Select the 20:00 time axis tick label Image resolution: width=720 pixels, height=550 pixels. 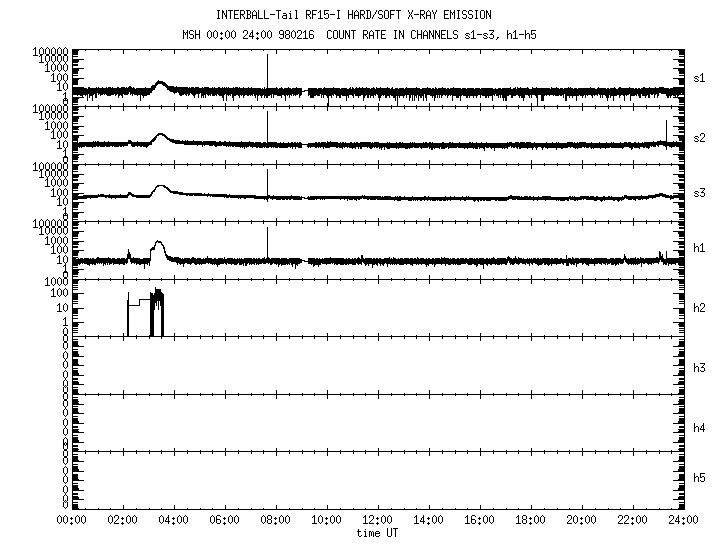(581, 521)
